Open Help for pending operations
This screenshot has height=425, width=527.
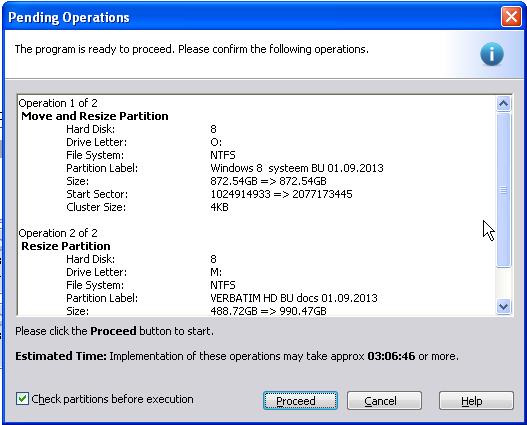tap(476, 400)
